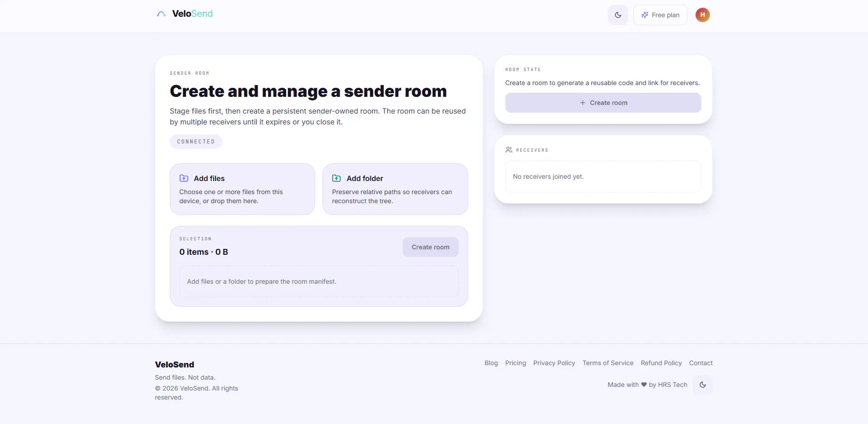Click the RECEIVERS label text
This screenshot has width=868, height=424.
(x=532, y=150)
